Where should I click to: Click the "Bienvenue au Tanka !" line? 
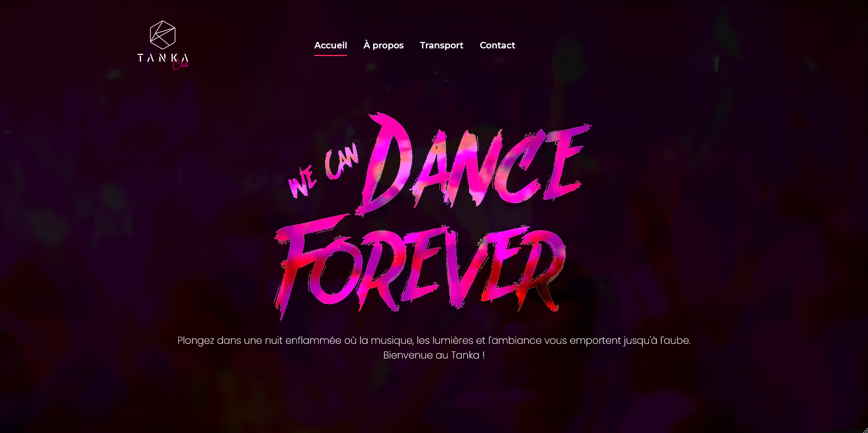pyautogui.click(x=434, y=355)
